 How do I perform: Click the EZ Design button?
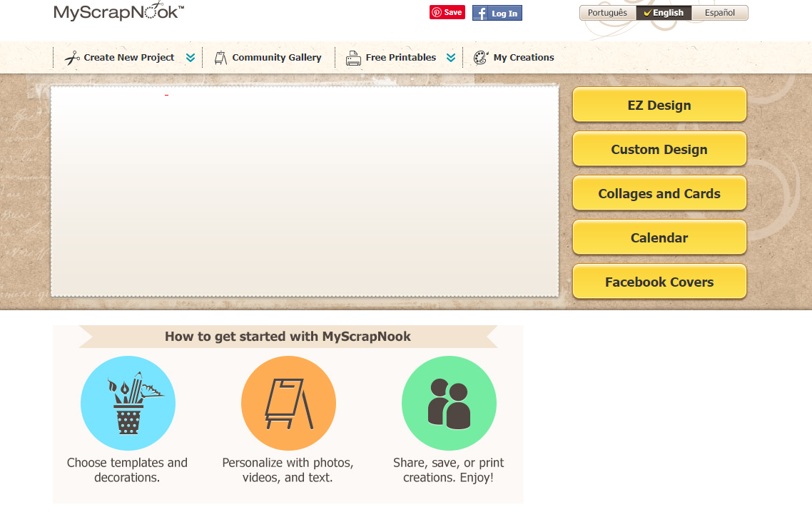point(659,105)
